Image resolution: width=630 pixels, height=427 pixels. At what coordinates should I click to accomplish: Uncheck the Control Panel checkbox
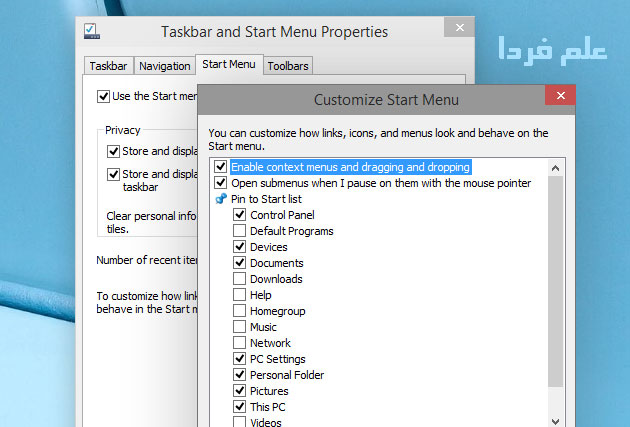[x=240, y=215]
